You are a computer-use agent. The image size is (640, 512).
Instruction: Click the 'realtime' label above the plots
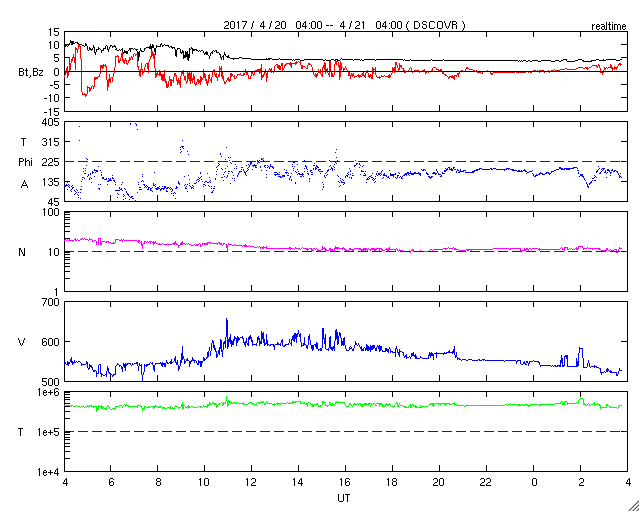[x=609, y=27]
